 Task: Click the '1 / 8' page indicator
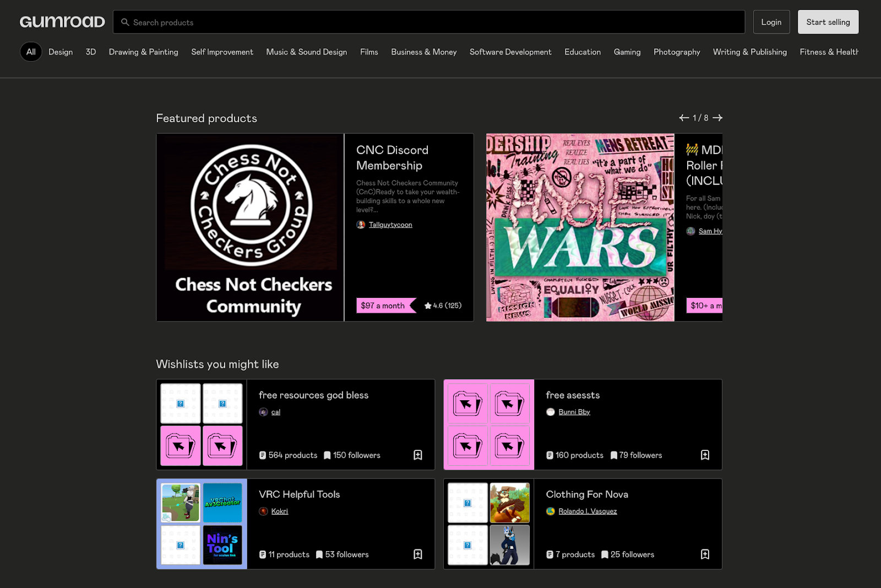[x=700, y=118]
